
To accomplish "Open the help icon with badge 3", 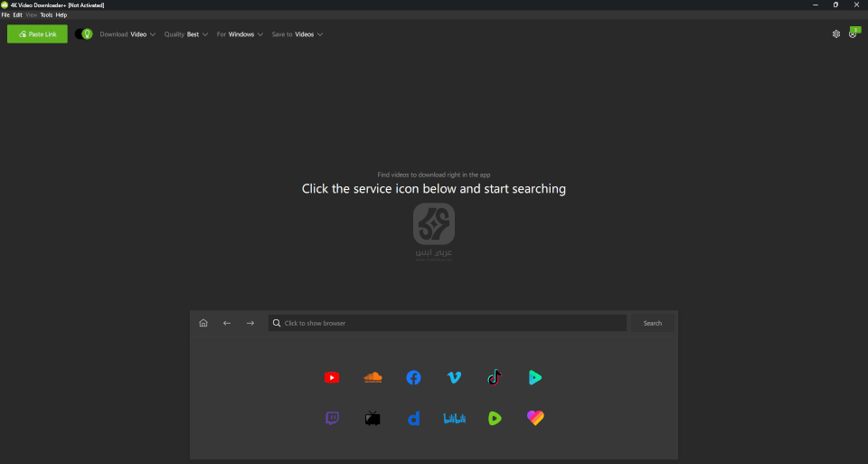I will pyautogui.click(x=854, y=33).
